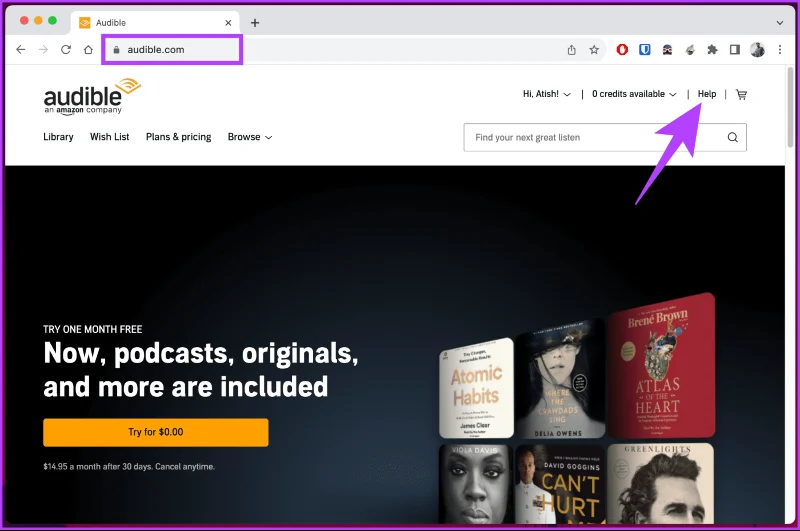The image size is (800, 531).
Task: Click the browser forward arrow
Action: pyautogui.click(x=43, y=49)
